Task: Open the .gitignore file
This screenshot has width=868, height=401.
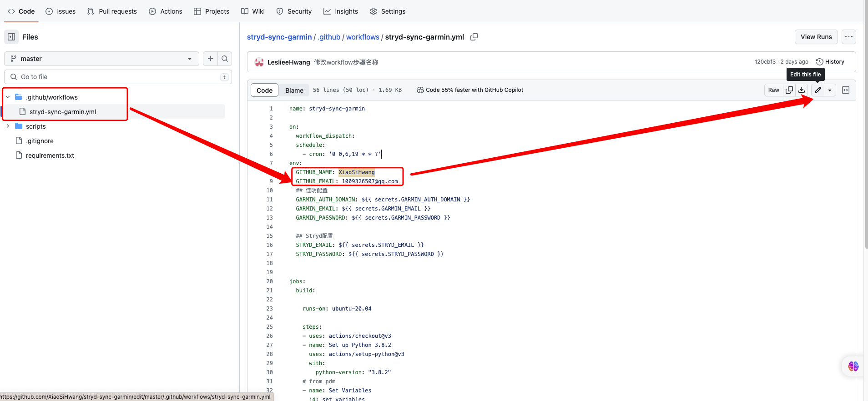Action: point(40,141)
